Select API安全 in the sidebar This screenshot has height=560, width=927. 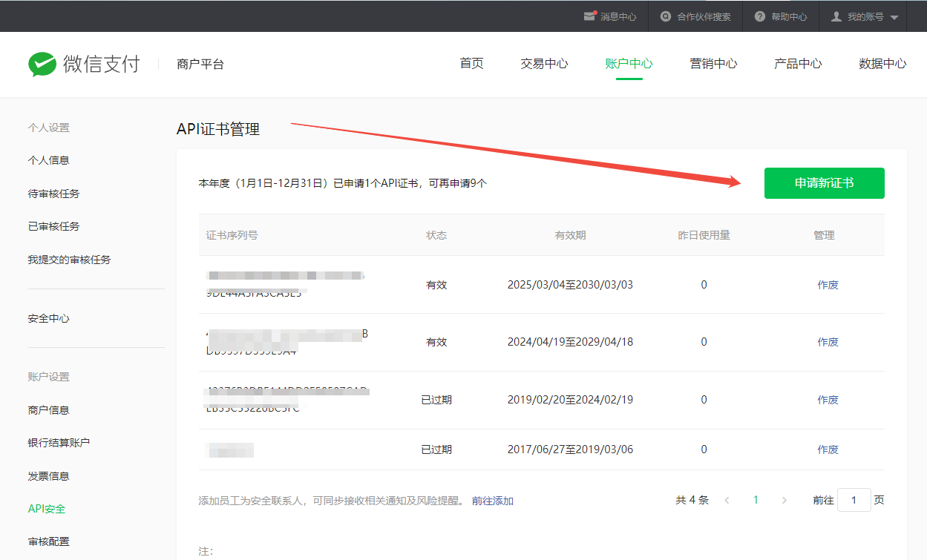click(x=47, y=509)
